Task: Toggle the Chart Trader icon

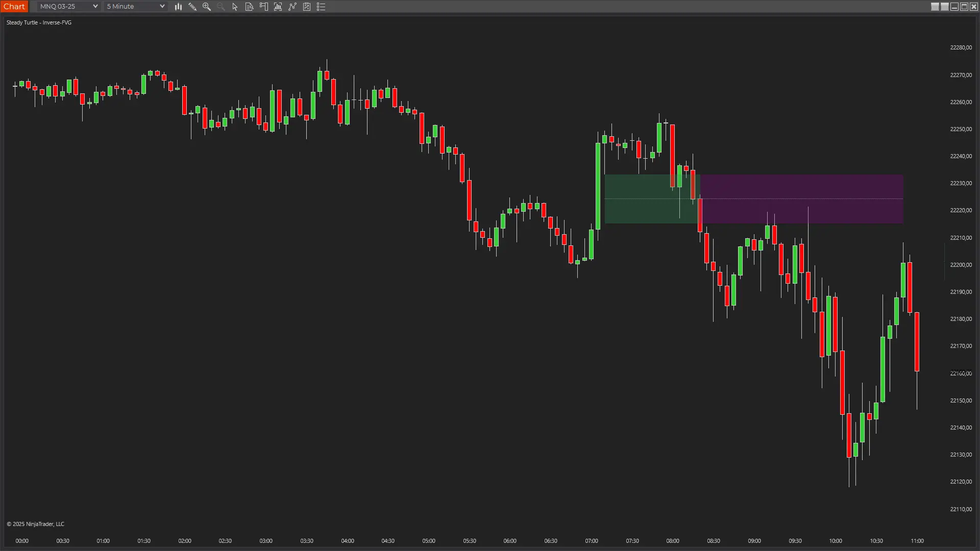Action: [x=264, y=7]
